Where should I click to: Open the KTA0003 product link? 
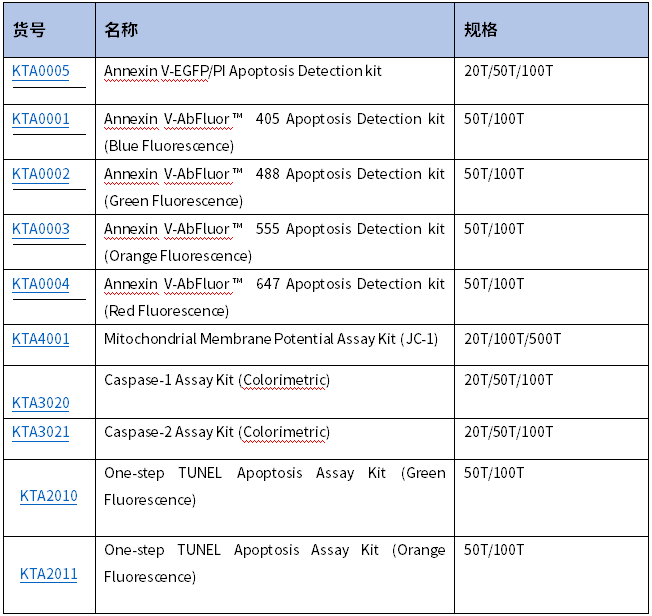click(x=41, y=229)
